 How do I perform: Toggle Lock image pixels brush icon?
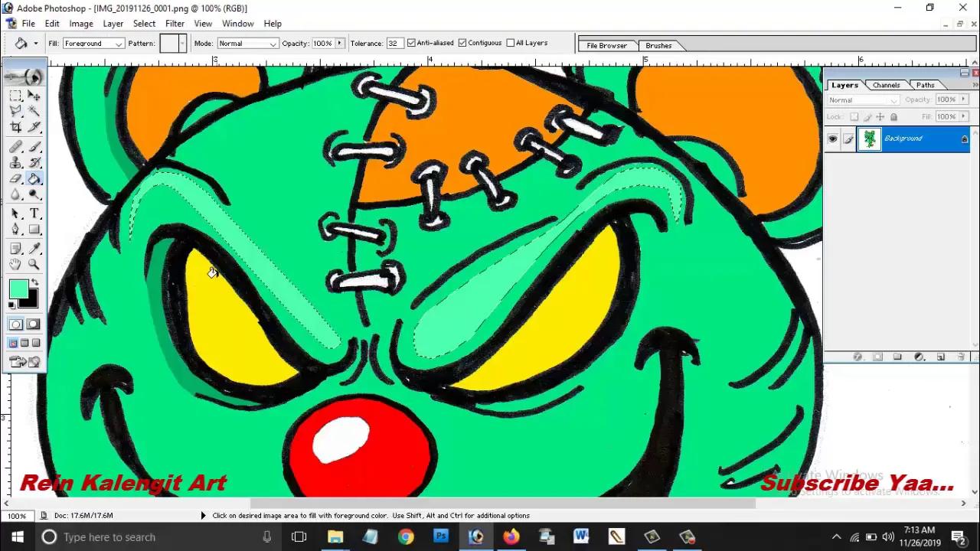pyautogui.click(x=867, y=116)
